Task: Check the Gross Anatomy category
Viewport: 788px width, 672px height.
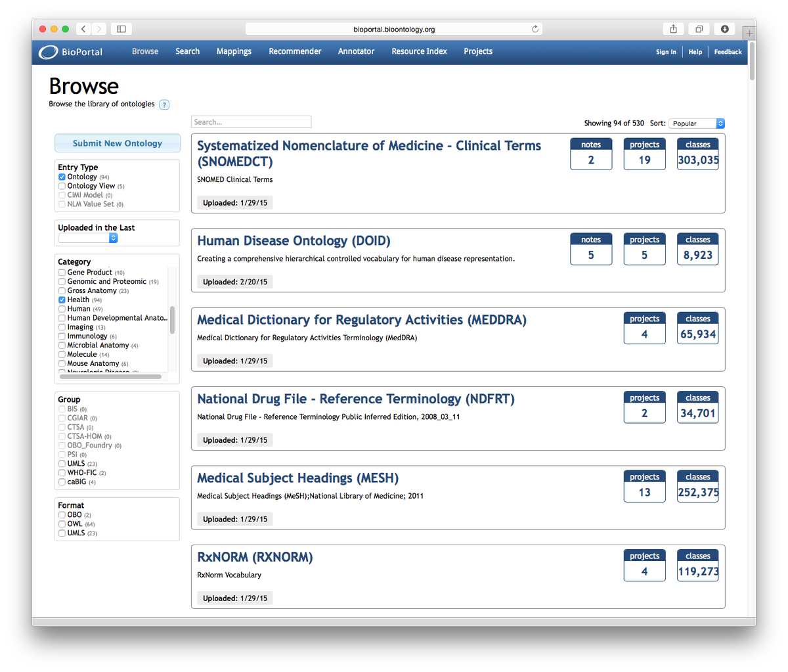Action: click(62, 291)
